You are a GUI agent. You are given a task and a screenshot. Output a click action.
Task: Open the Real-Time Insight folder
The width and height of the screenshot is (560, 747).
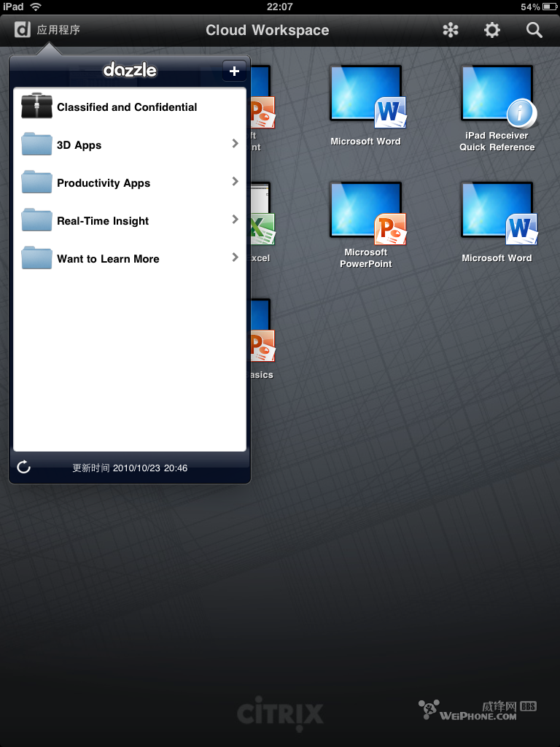(x=130, y=220)
